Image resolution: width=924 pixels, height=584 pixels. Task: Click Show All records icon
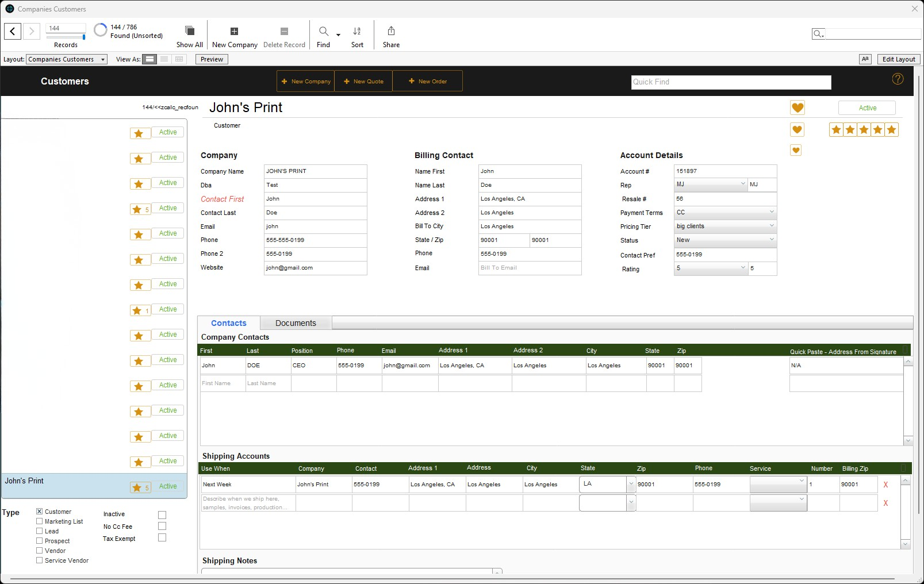click(x=189, y=31)
